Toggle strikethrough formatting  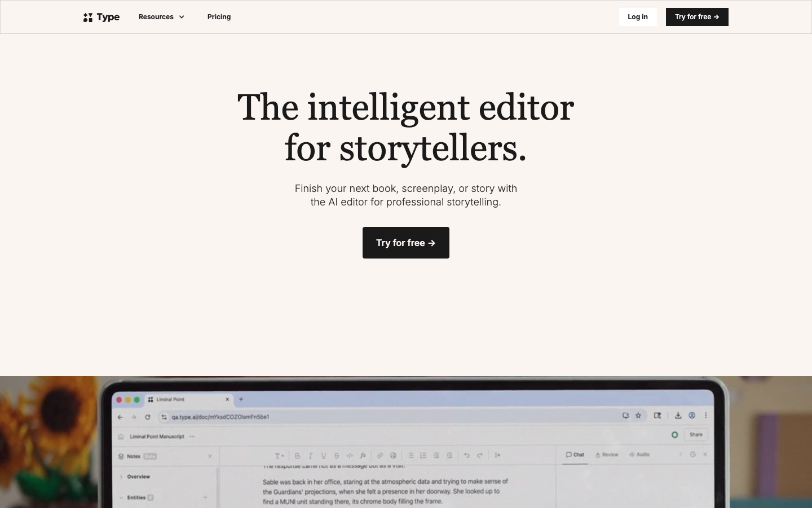coord(337,456)
